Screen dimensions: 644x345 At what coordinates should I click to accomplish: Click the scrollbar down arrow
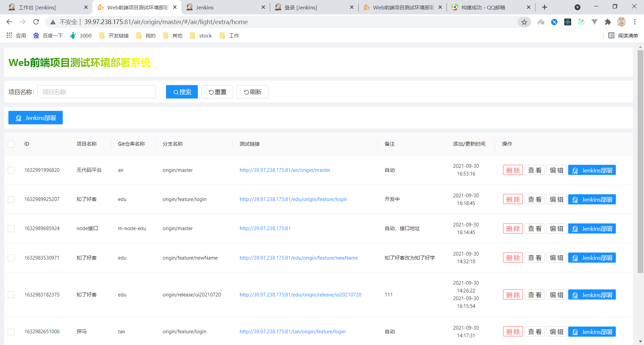(640, 342)
